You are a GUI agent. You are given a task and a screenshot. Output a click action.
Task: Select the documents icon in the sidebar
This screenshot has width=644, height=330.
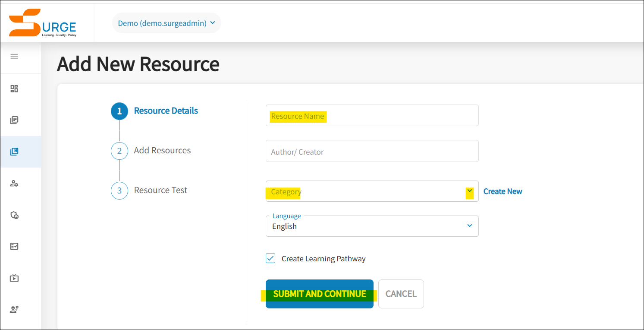click(14, 120)
